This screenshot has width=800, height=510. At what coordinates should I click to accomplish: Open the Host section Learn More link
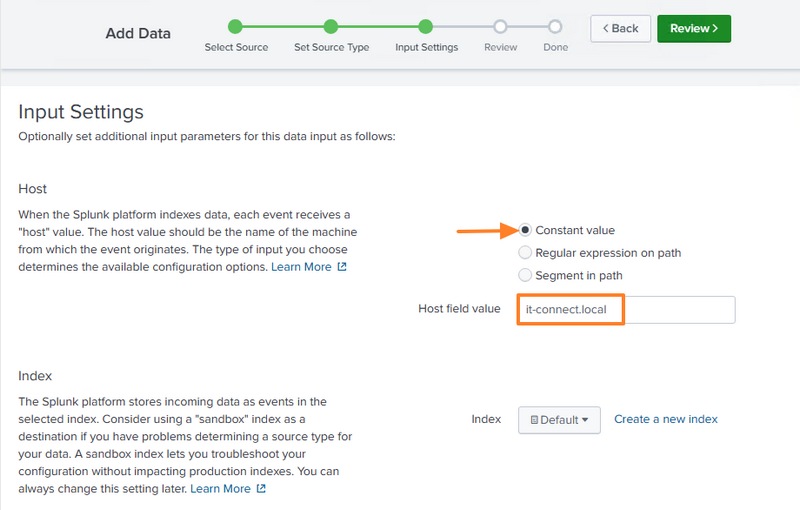point(301,267)
